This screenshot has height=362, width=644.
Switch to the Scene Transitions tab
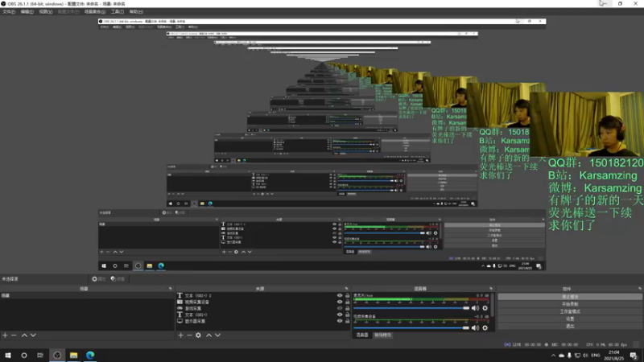coord(382,335)
